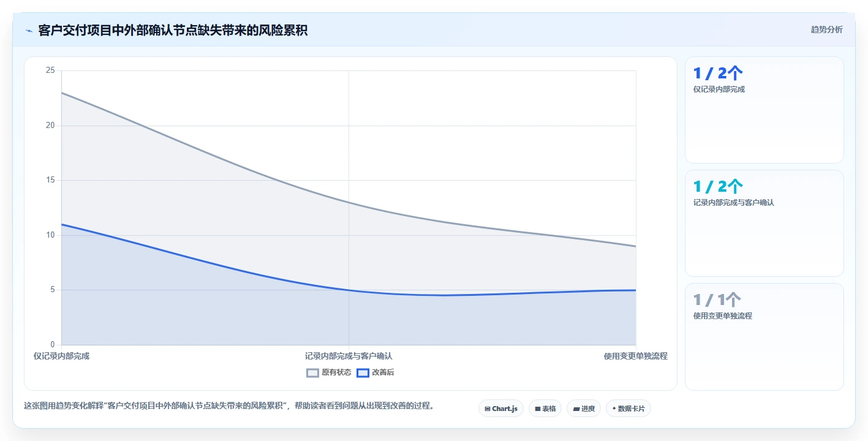Click the x-axis label 使用变更单独流程
Screen dimensions: 868x441
635,356
